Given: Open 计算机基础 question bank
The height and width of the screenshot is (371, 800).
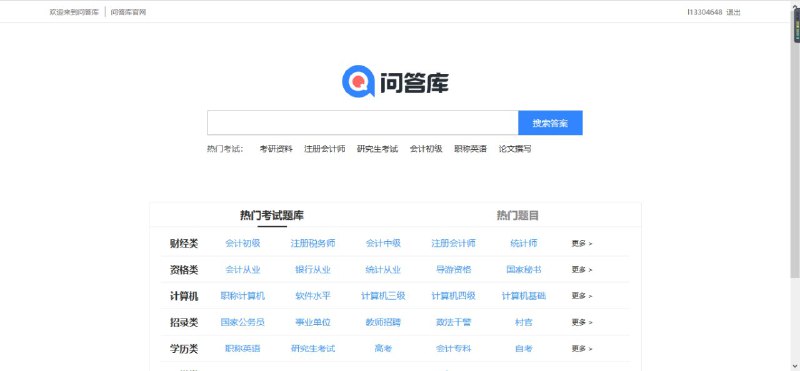Looking at the screenshot, I should click(524, 296).
